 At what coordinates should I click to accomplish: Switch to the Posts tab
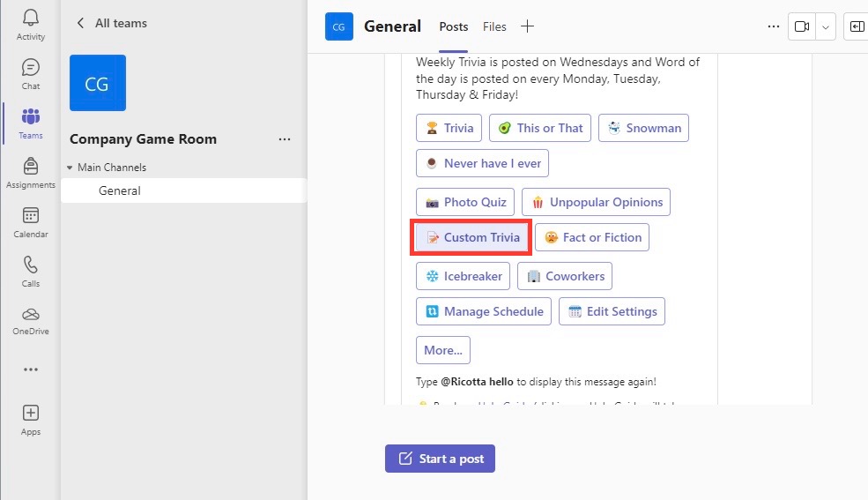453,26
